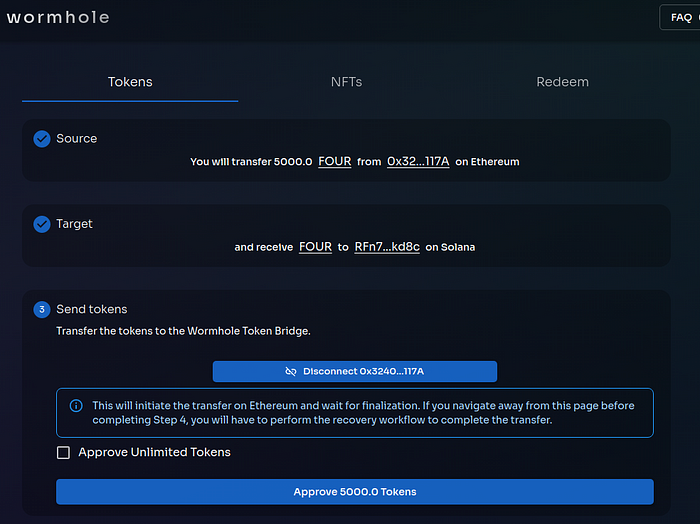Open the FAQ button
Image resolution: width=700 pixels, height=524 pixels.
point(681,17)
